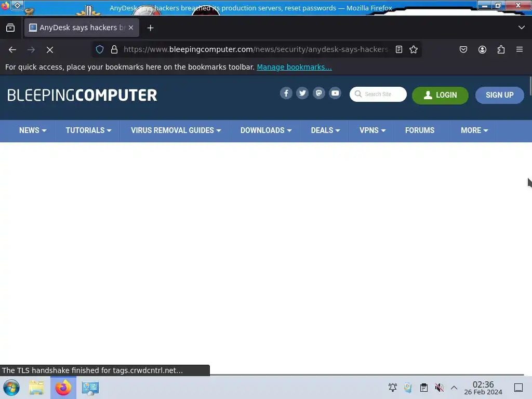Open Firefox account icon

click(482, 49)
